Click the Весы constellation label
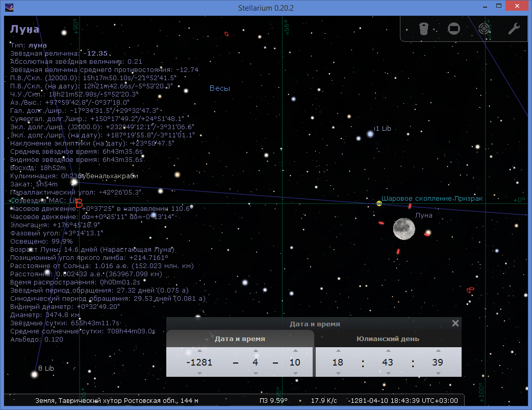This screenshot has width=532, height=410. (x=220, y=88)
